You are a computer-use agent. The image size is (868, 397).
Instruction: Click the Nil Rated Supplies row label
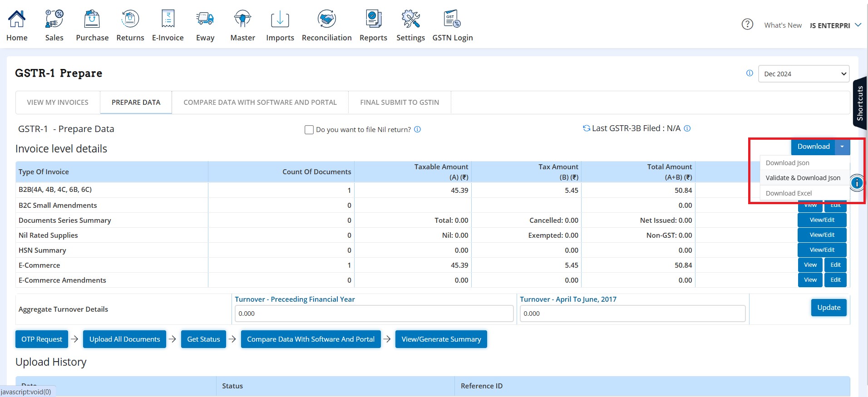click(x=48, y=235)
